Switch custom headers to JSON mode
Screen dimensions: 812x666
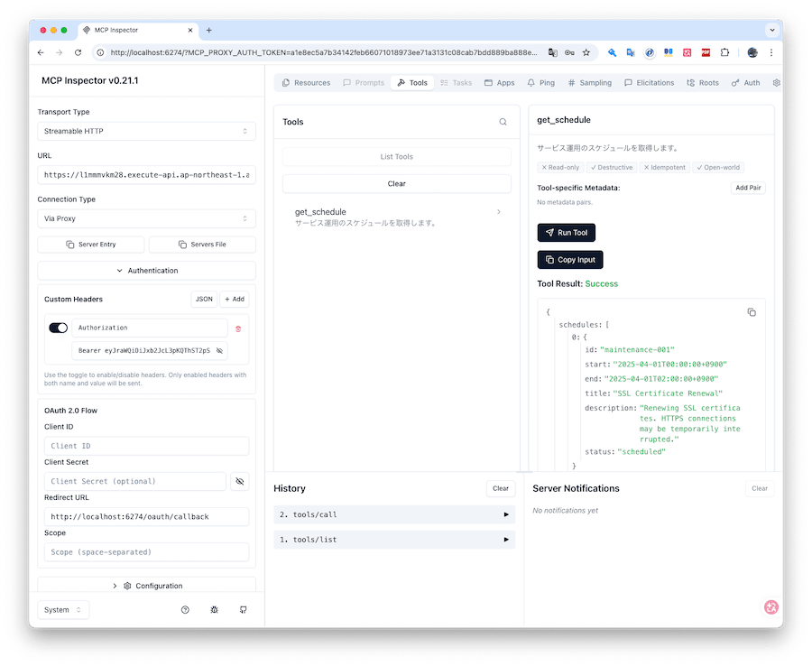[204, 299]
